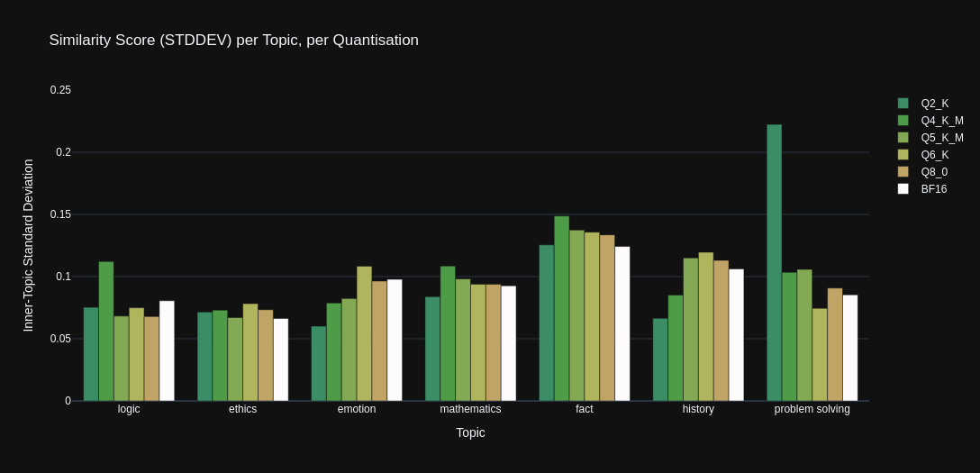Click the white BF16 bar in logic group

pyautogui.click(x=167, y=350)
